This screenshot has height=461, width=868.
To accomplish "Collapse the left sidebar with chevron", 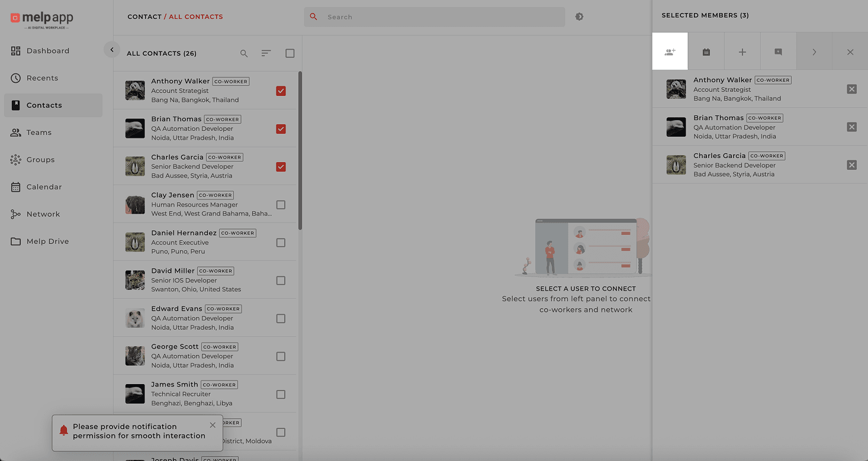I will pos(112,50).
